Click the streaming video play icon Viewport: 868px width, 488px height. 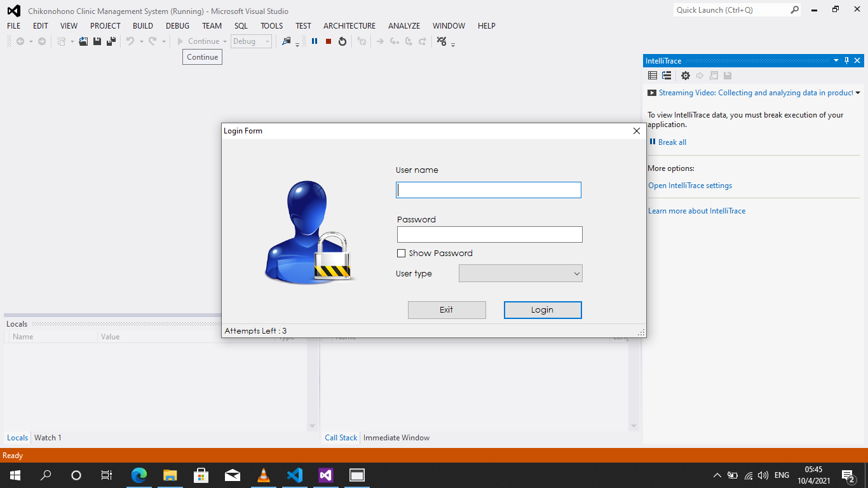tap(652, 93)
